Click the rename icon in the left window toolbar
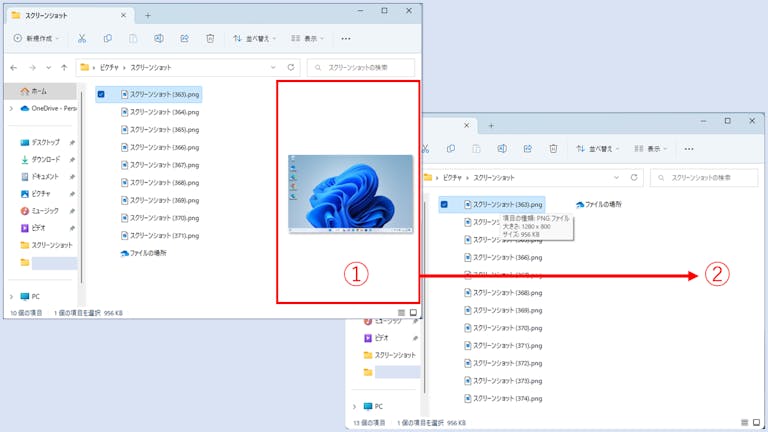The image size is (768, 432). point(159,38)
